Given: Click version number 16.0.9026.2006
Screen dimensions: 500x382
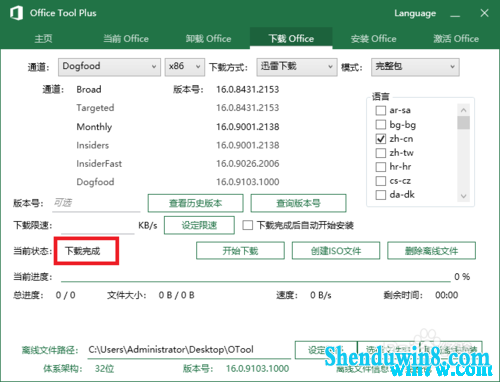Looking at the screenshot, I should pyautogui.click(x=248, y=164).
